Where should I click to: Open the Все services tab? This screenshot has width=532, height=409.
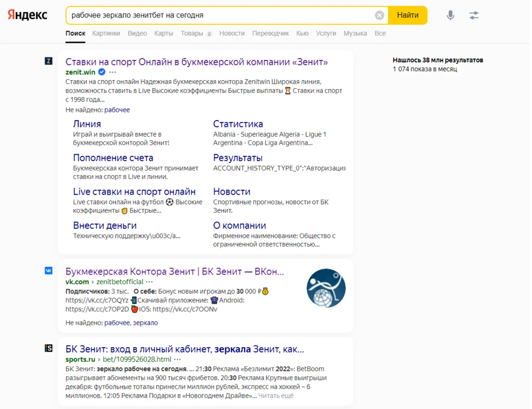(380, 33)
